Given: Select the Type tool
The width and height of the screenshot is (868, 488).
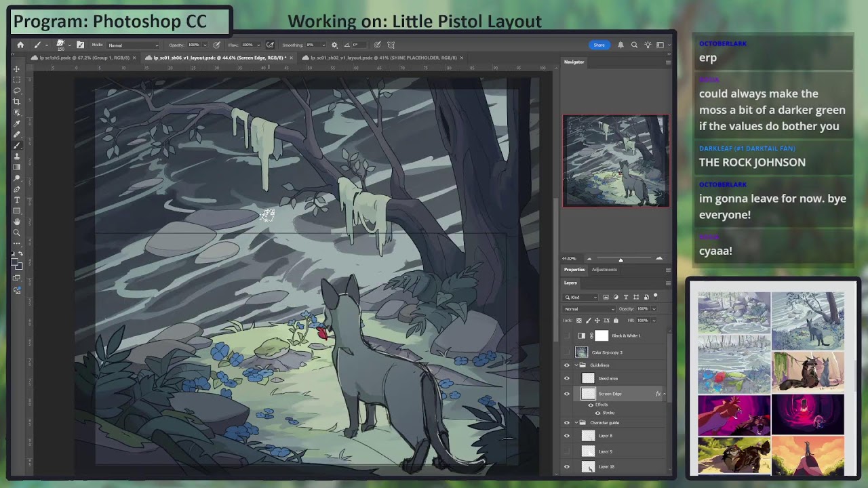Looking at the screenshot, I should [x=17, y=200].
